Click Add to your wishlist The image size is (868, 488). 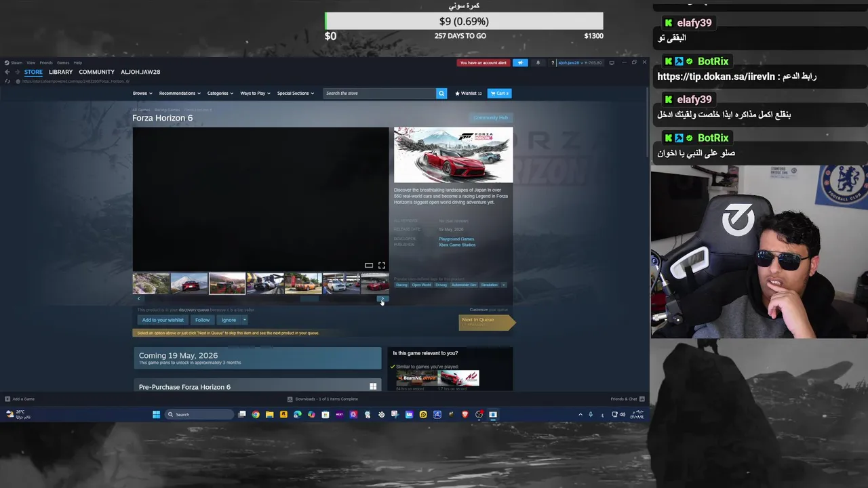(x=163, y=320)
